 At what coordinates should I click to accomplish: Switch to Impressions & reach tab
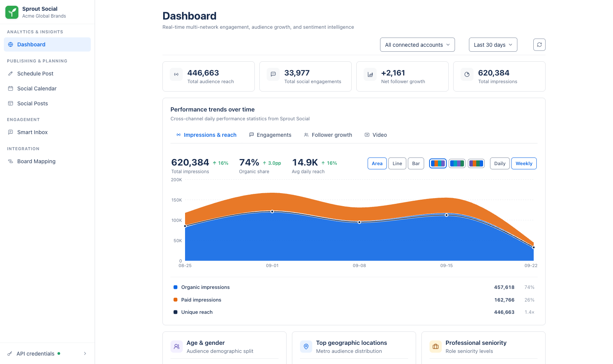[207, 135]
